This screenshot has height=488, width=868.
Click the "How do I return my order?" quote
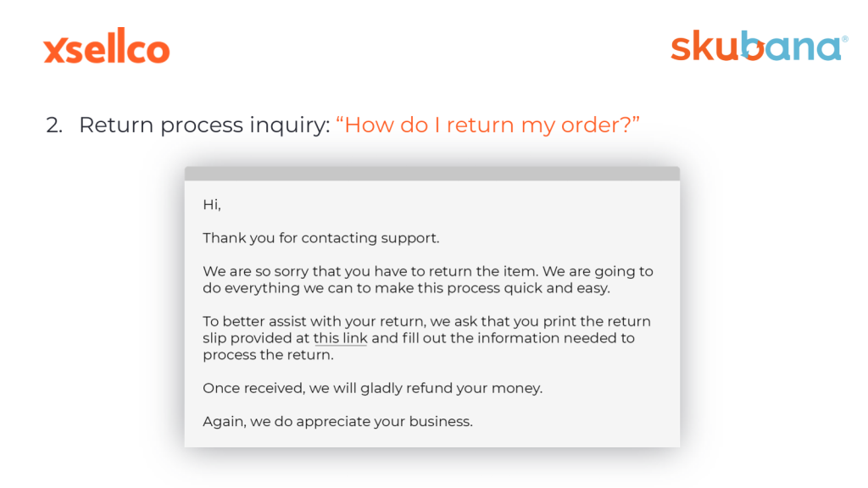tap(487, 125)
